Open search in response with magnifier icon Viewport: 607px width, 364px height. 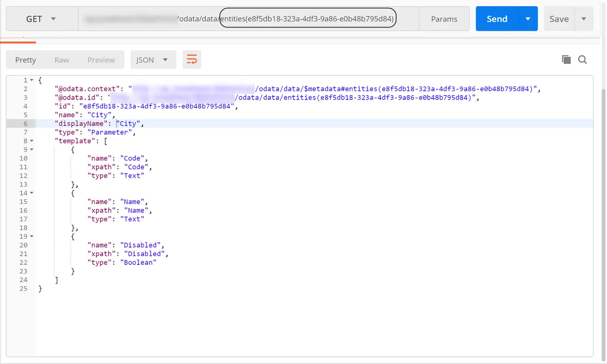tap(583, 60)
